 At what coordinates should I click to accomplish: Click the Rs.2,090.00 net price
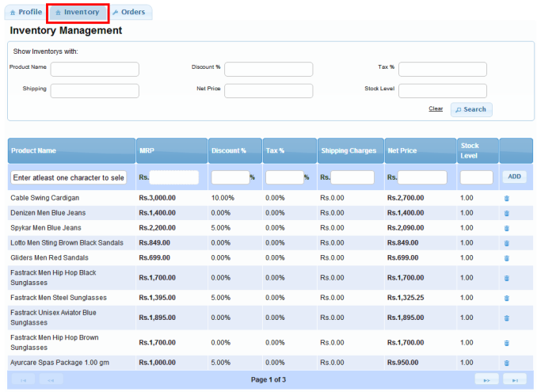406,228
